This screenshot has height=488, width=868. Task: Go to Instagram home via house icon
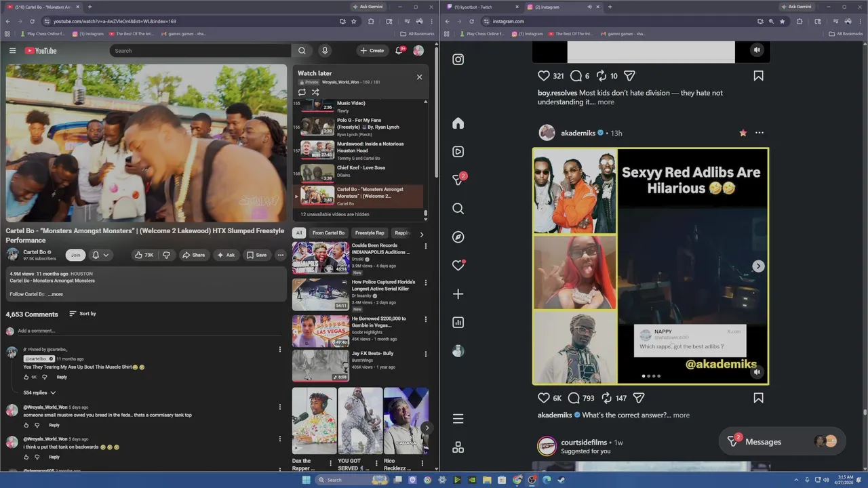[x=458, y=123]
